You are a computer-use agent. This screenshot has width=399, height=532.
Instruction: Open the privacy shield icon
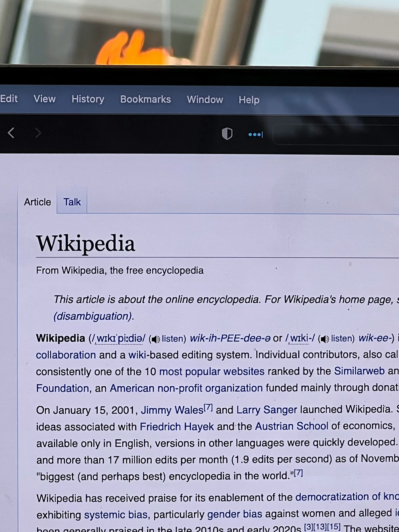(227, 134)
